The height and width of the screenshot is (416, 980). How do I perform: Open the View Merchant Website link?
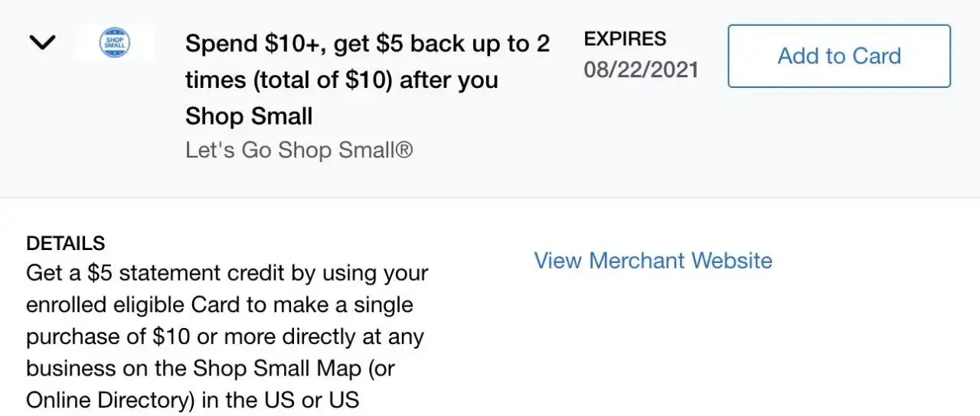653,261
